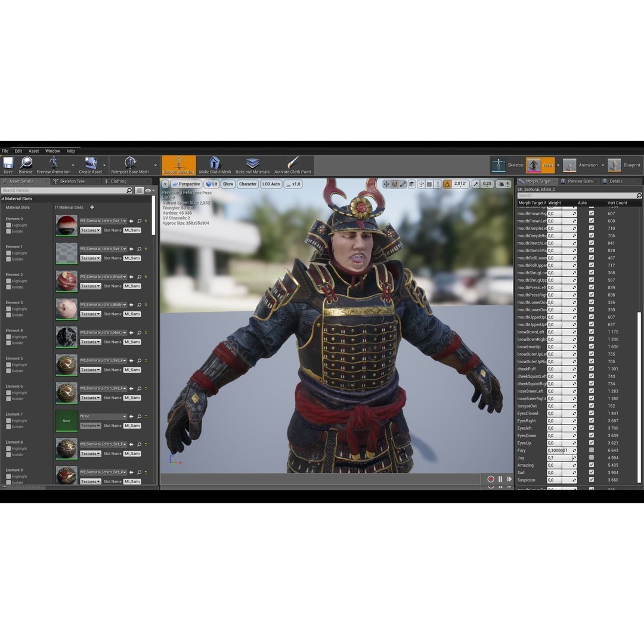The height and width of the screenshot is (644, 644).
Task: Select the rotate gizmo icon in viewport
Action: tap(395, 184)
